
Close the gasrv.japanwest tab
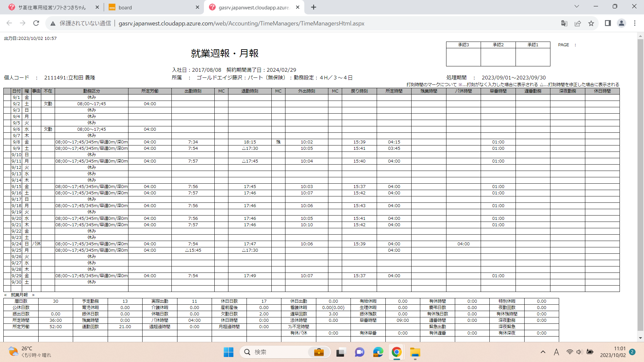(x=298, y=7)
